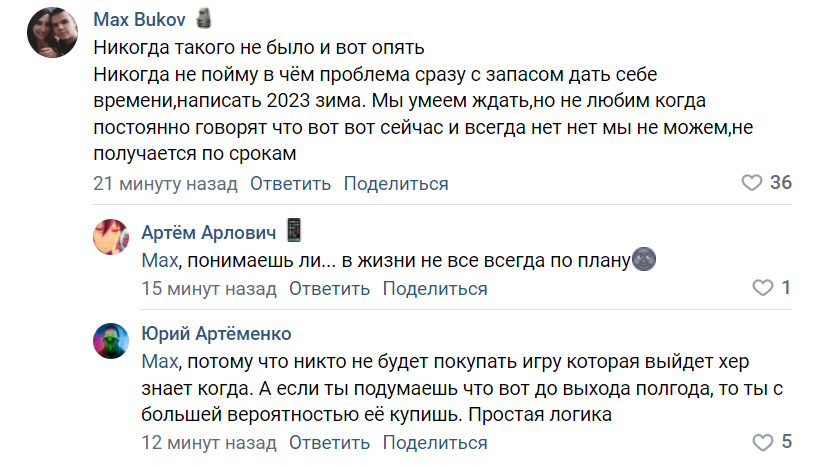
Task: Like Юрий Артёменко's reply with heart icon
Action: tap(763, 442)
